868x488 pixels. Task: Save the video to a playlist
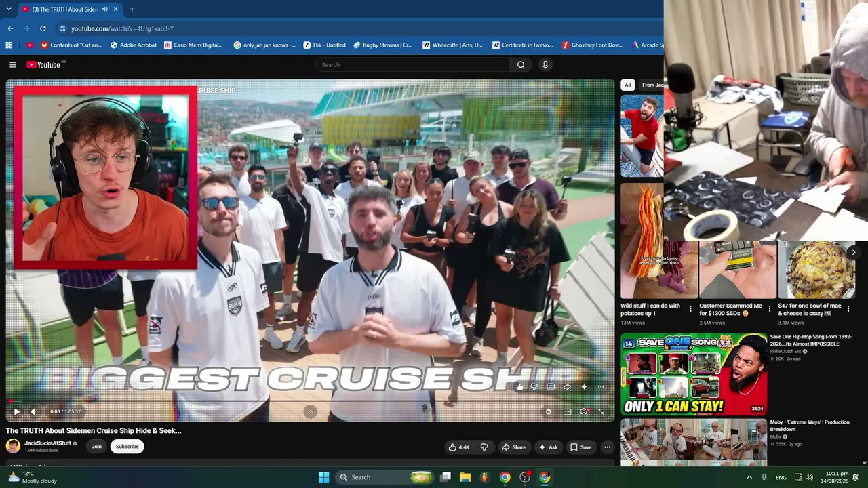(x=580, y=447)
